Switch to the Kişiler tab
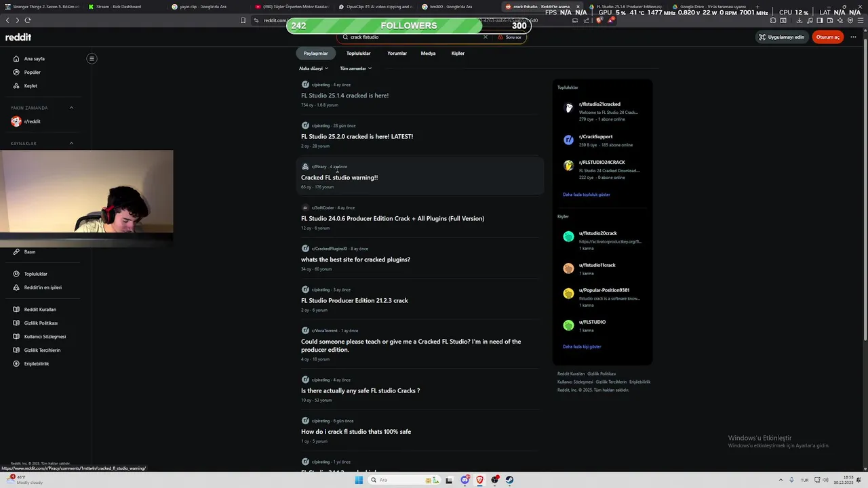Image resolution: width=868 pixels, height=488 pixels. click(458, 54)
